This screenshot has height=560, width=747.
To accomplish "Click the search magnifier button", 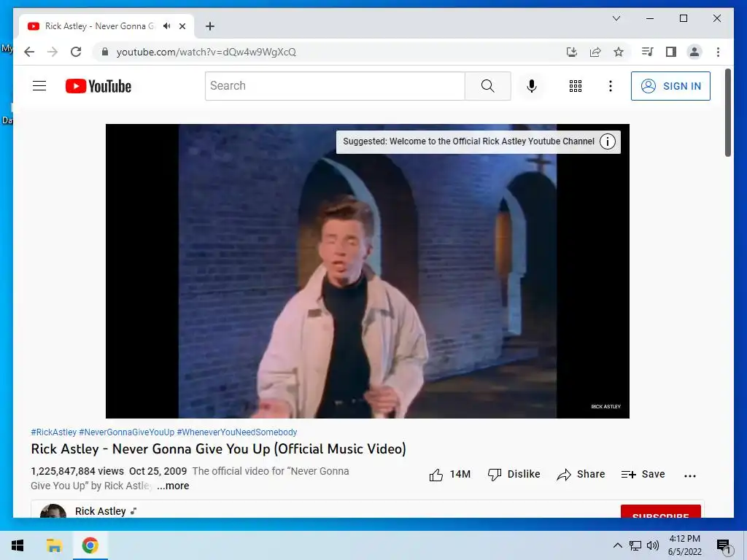I will coord(487,86).
